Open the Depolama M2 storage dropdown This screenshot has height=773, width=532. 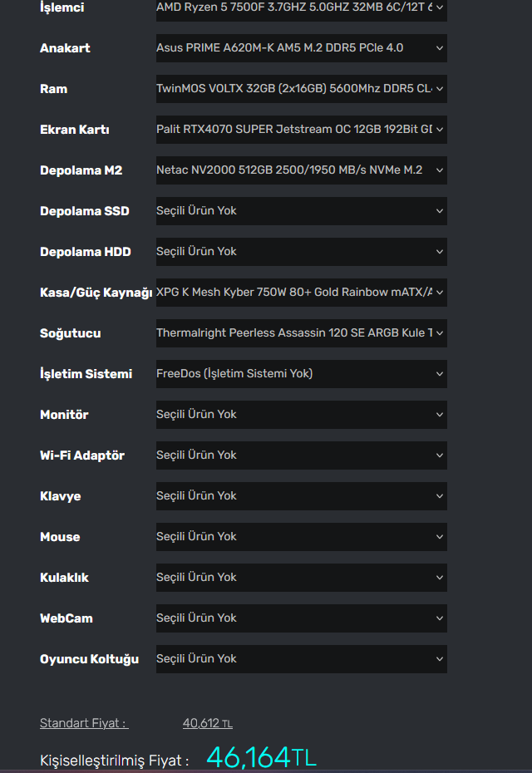(301, 170)
